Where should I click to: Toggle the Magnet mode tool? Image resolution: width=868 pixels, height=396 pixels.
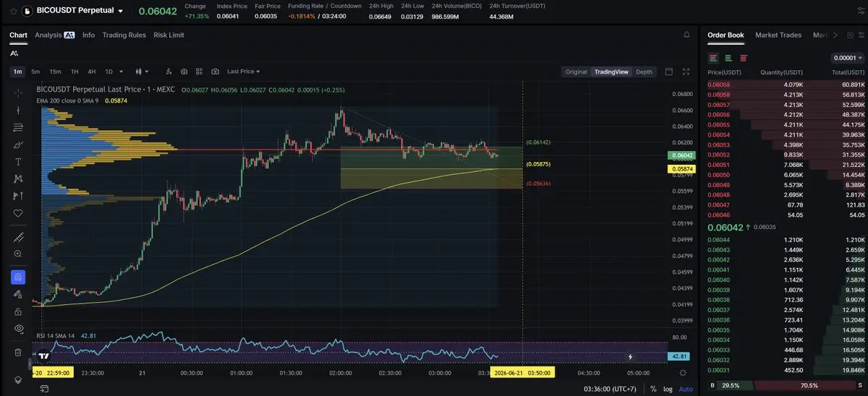(x=18, y=277)
